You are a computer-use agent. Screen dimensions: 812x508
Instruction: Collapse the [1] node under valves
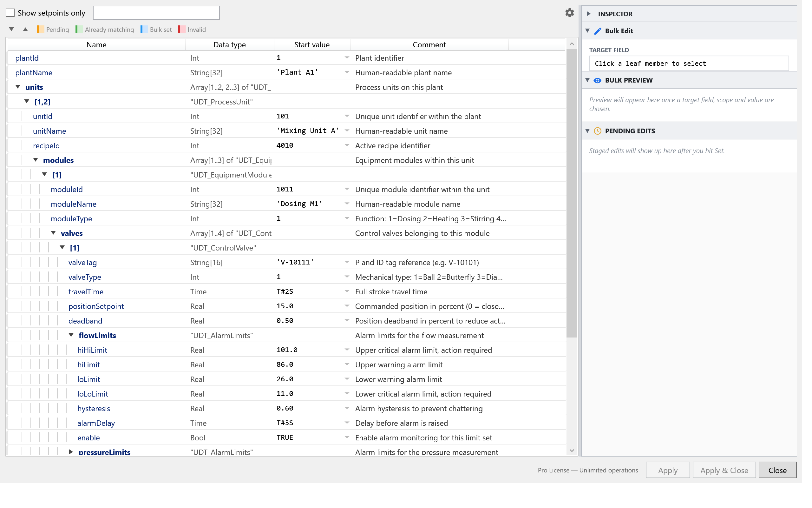(62, 247)
